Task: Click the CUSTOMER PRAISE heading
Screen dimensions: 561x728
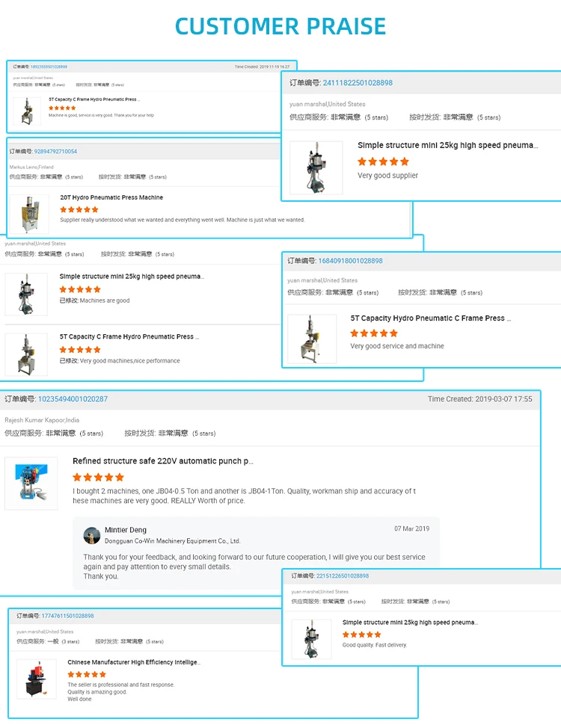Action: (x=280, y=26)
